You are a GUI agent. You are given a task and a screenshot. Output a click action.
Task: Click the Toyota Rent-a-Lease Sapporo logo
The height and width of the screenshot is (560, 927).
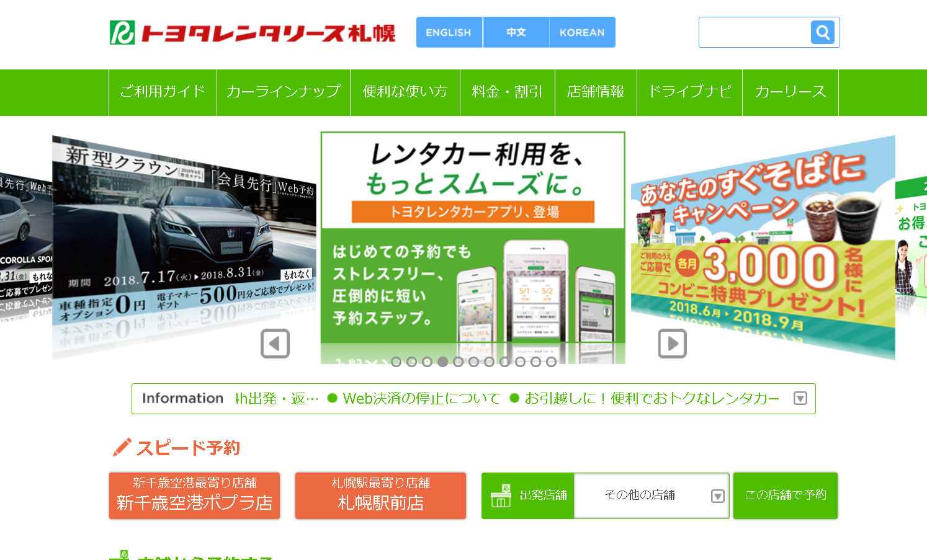[x=253, y=32]
